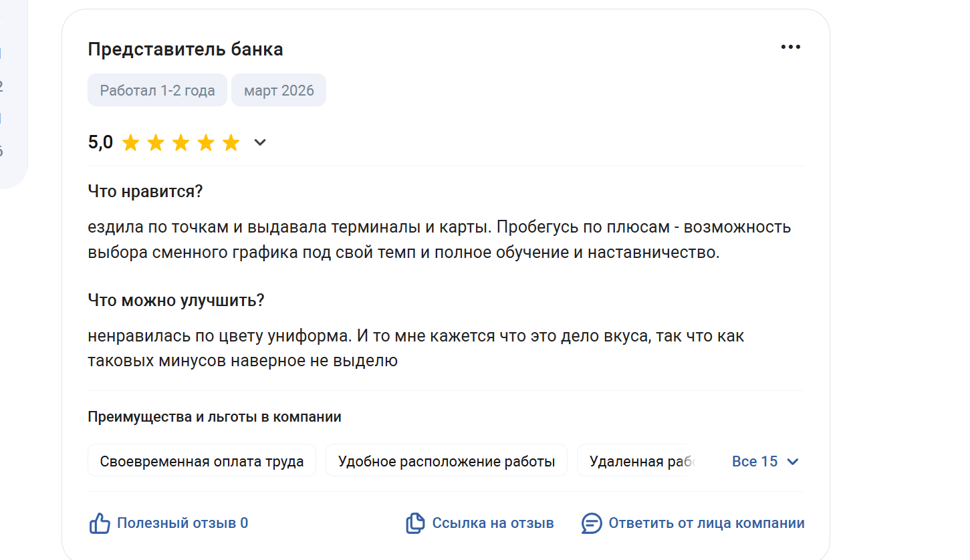Click the 'март 2026' date badge
This screenshot has height=560, width=970.
279,90
